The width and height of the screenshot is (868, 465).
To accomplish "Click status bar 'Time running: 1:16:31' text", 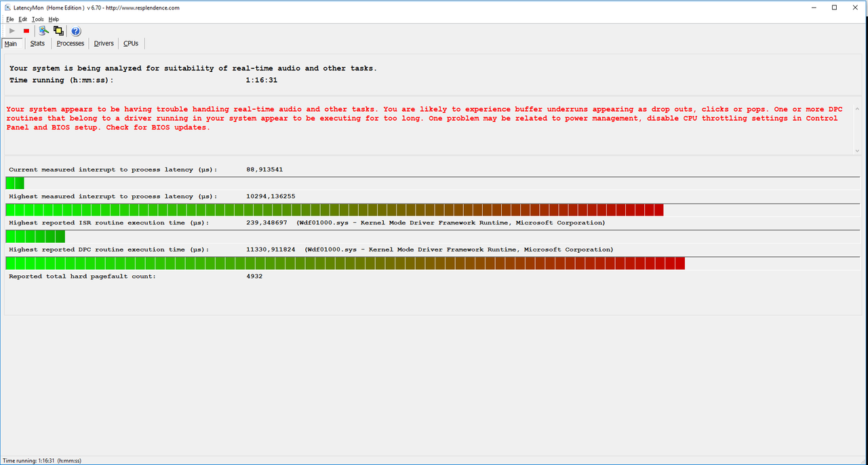I will click(x=42, y=460).
